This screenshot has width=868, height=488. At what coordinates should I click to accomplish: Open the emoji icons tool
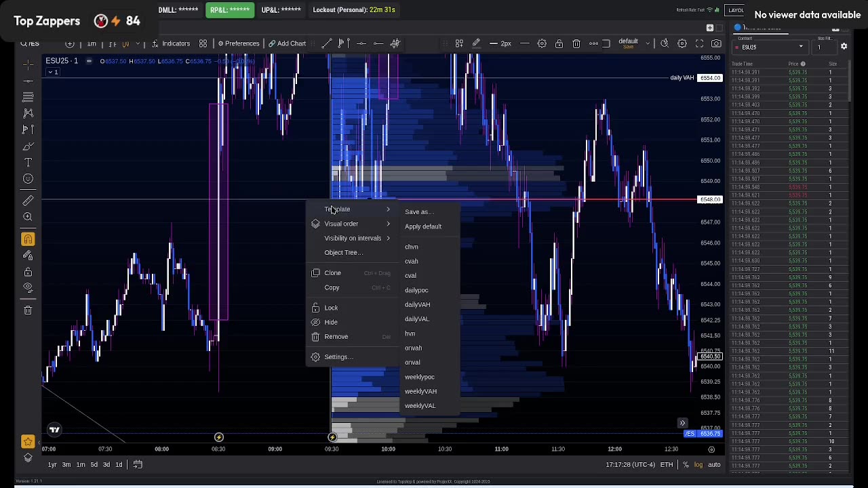pos(28,179)
